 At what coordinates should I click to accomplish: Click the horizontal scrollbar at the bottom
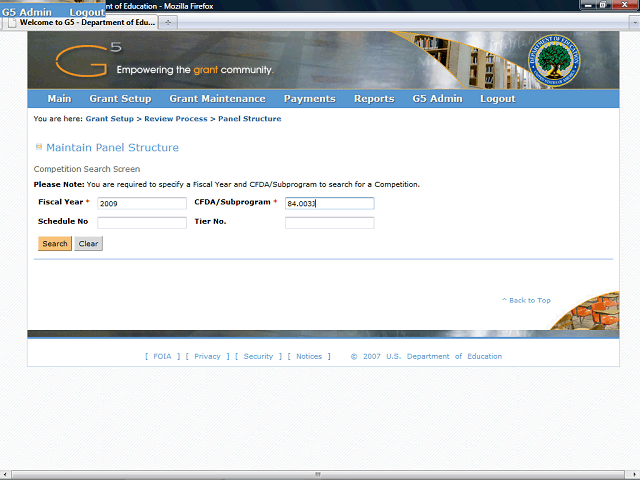click(x=318, y=474)
